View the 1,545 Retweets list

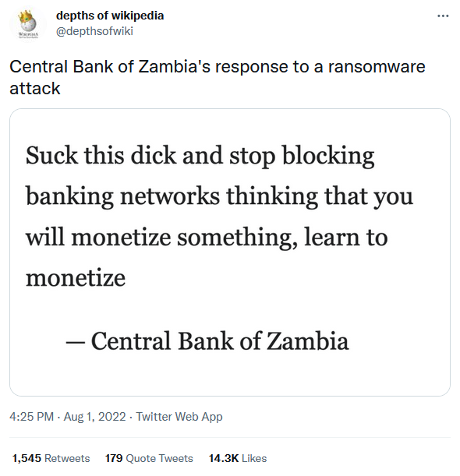(51, 458)
